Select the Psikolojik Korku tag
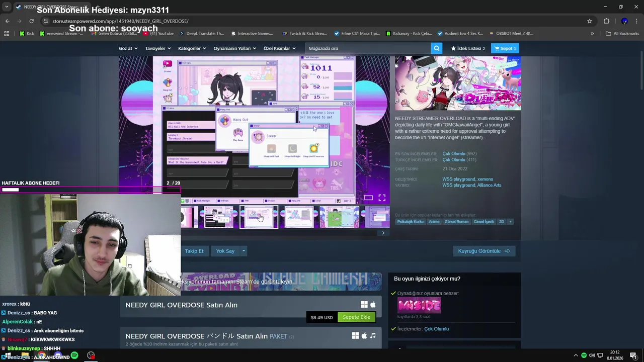 pos(411,222)
